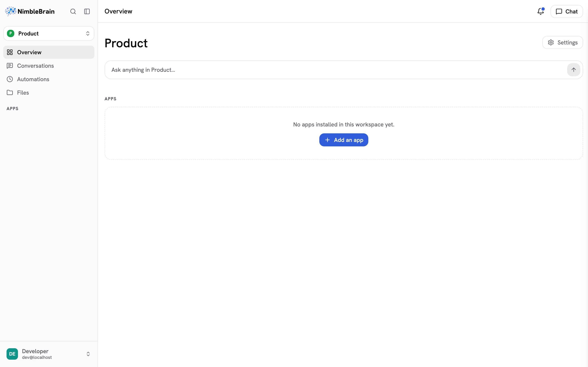Image resolution: width=588 pixels, height=367 pixels.
Task: Select the Overview sidebar item
Action: click(x=49, y=52)
